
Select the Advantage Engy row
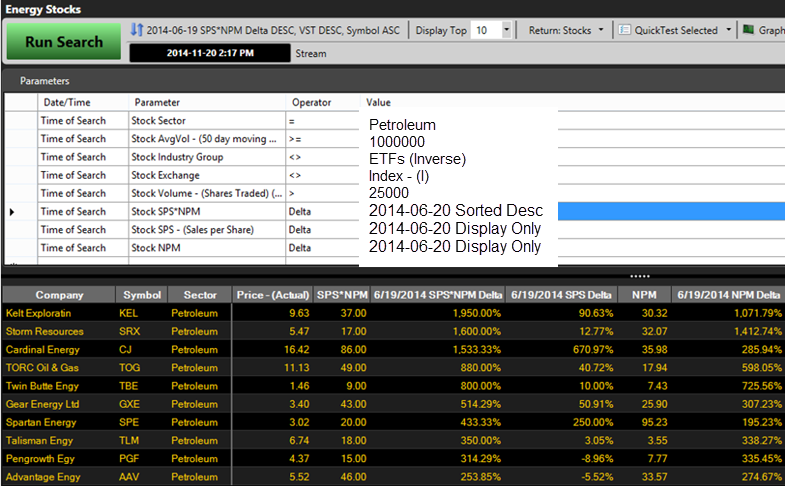coord(392,476)
